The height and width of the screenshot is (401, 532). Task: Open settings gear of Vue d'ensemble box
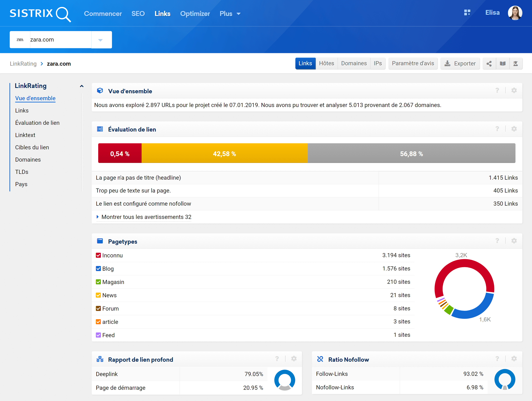tap(514, 90)
